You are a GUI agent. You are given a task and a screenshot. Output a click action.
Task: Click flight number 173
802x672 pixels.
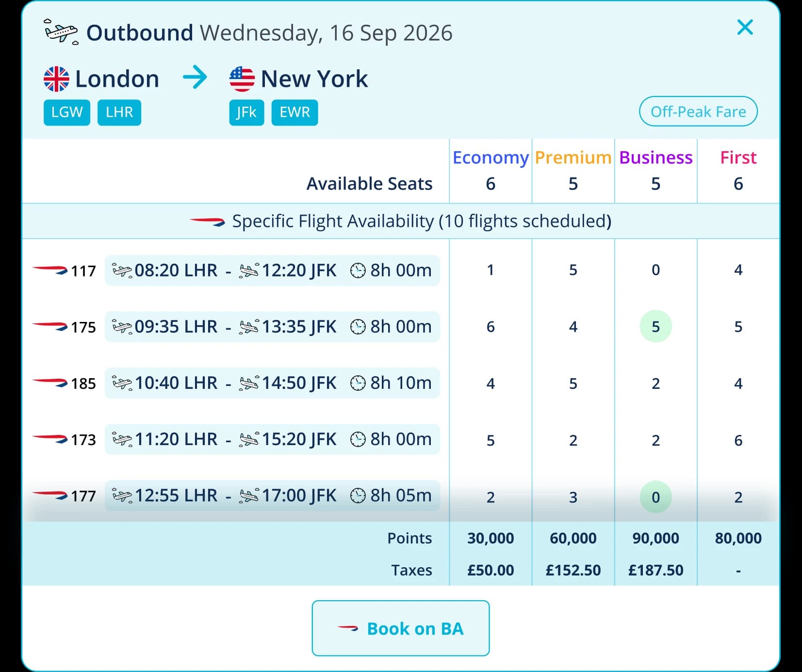tap(83, 440)
